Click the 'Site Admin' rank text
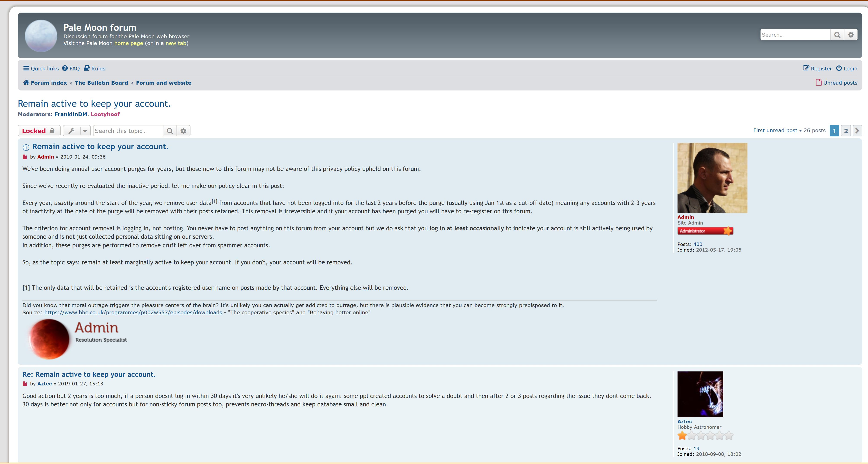 tap(690, 223)
